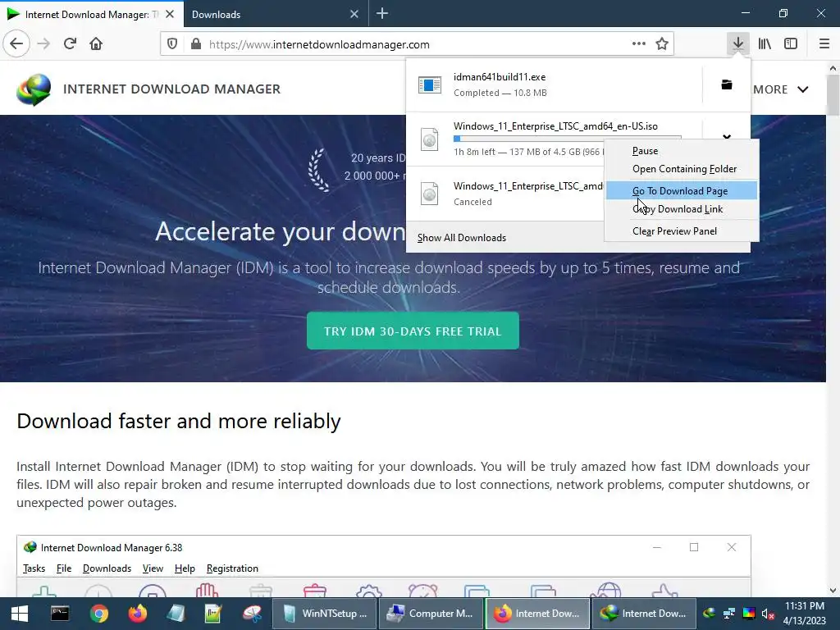This screenshot has width=840, height=630.
Task: Launch Google Chrome from taskbar
Action: (98, 614)
